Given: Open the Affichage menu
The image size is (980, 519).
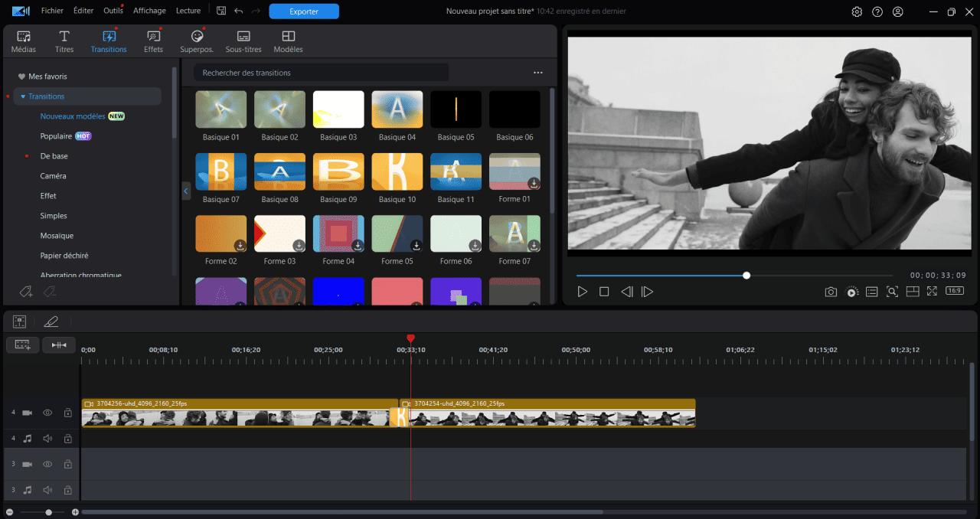Looking at the screenshot, I should (x=149, y=11).
